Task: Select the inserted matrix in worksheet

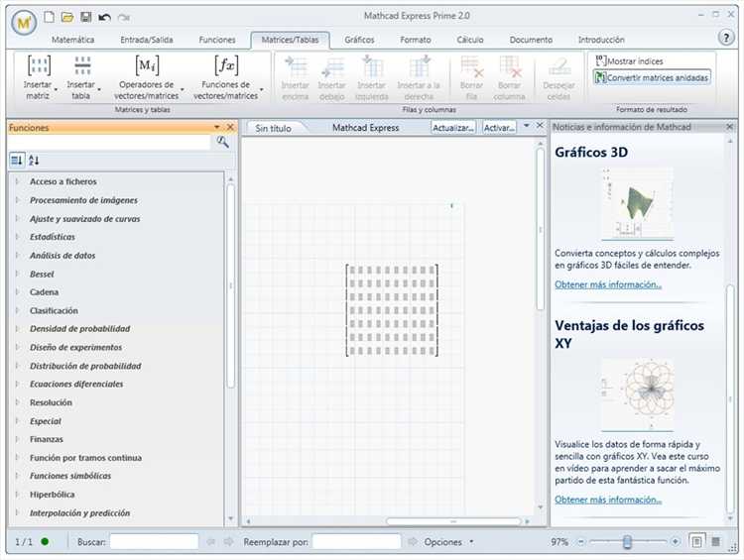Action: coord(392,310)
